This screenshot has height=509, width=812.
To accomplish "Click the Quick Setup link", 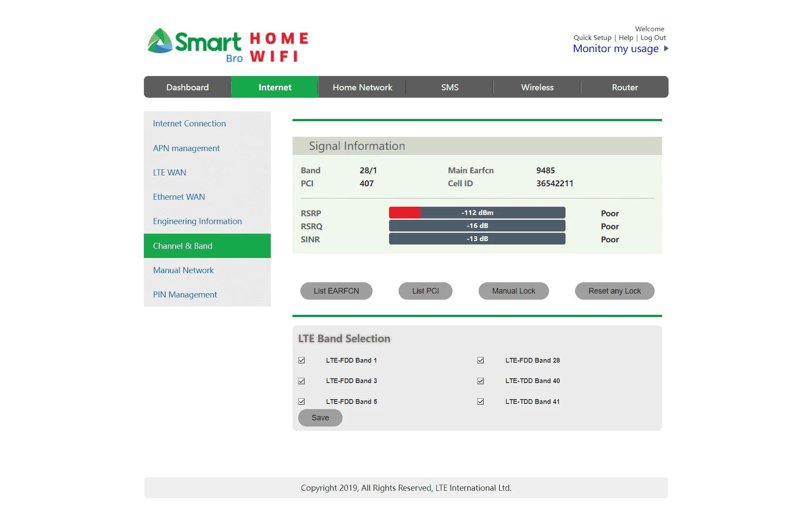I will pyautogui.click(x=592, y=38).
